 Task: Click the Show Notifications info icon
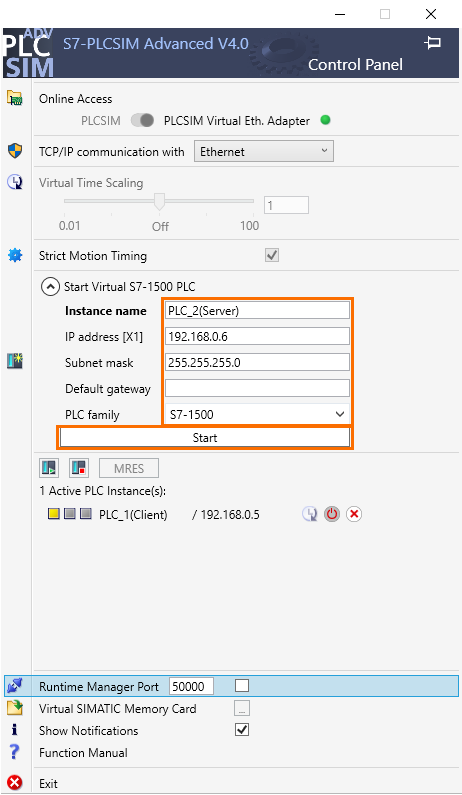[14, 730]
